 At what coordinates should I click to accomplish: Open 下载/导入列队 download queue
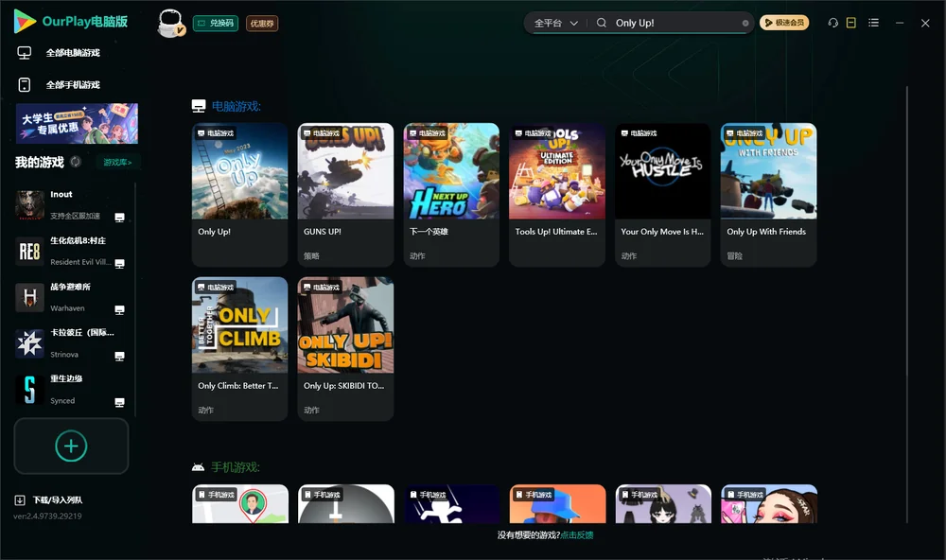point(58,500)
